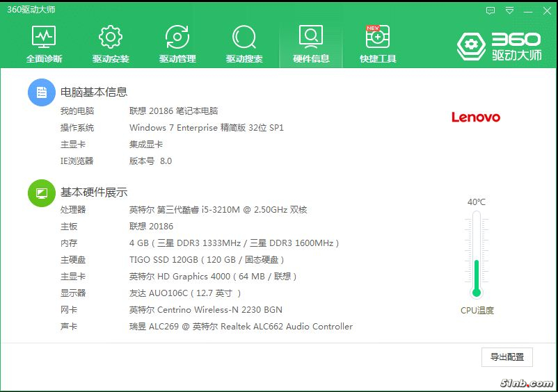Click the CPU temperature thermometer gauge

click(x=477, y=254)
